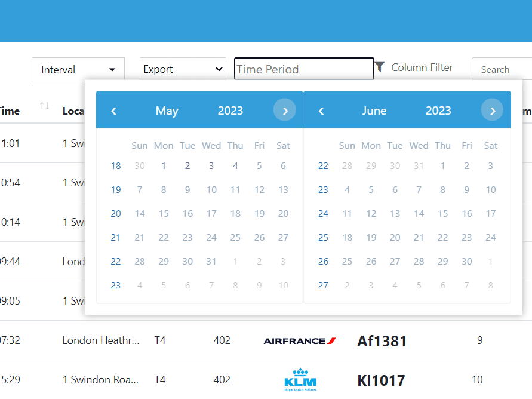The image size is (532, 399).
Task: Click the Search box
Action: 500,69
